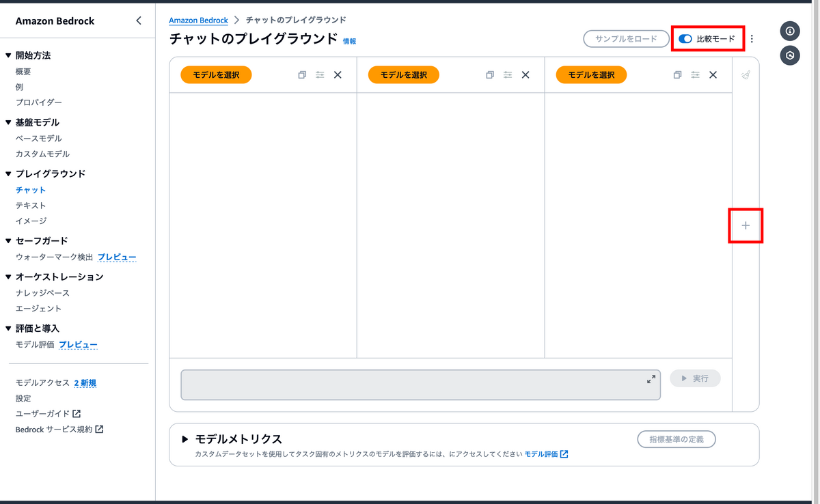Select チャット playground

(x=31, y=190)
